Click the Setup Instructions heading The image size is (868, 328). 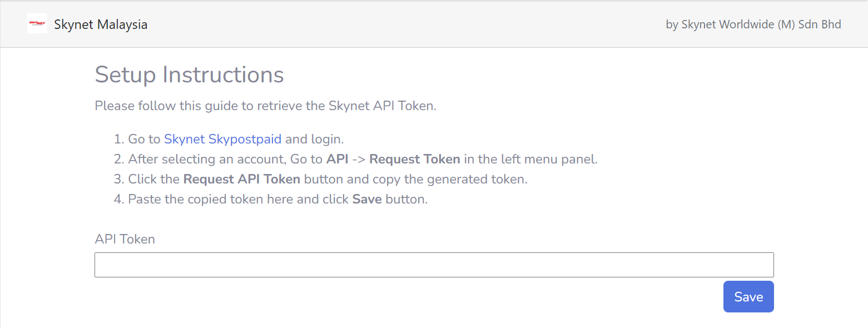pos(189,74)
